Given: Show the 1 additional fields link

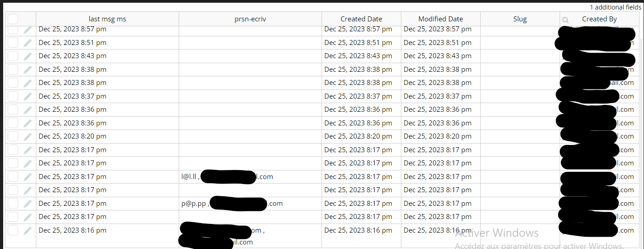Looking at the screenshot, I should pyautogui.click(x=615, y=7).
